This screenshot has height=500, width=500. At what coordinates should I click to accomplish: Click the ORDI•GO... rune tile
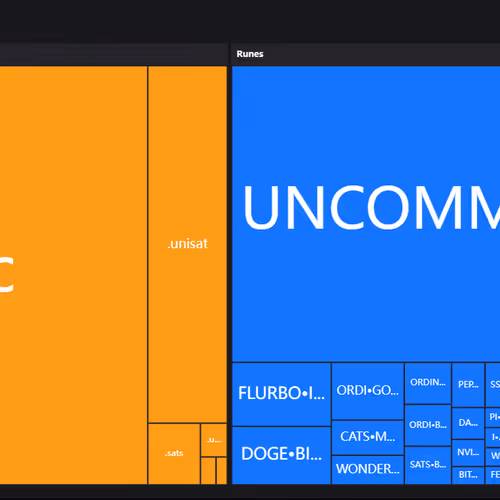point(368,391)
